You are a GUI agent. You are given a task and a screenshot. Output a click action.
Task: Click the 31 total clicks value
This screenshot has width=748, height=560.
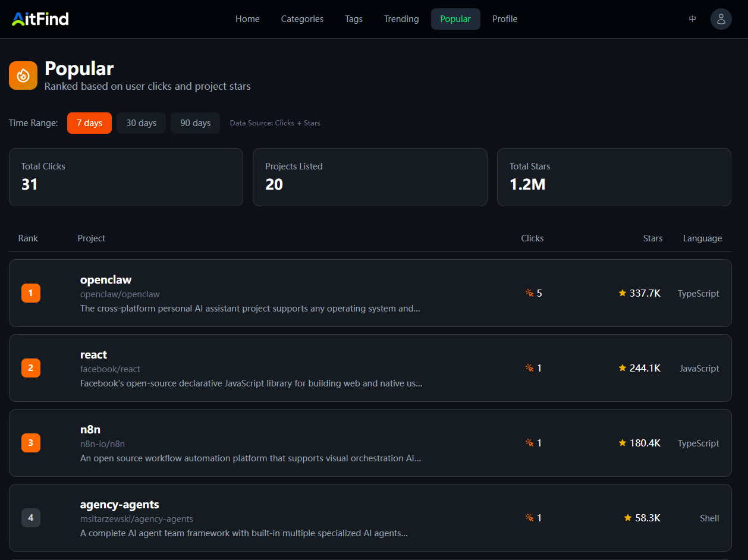(30, 184)
